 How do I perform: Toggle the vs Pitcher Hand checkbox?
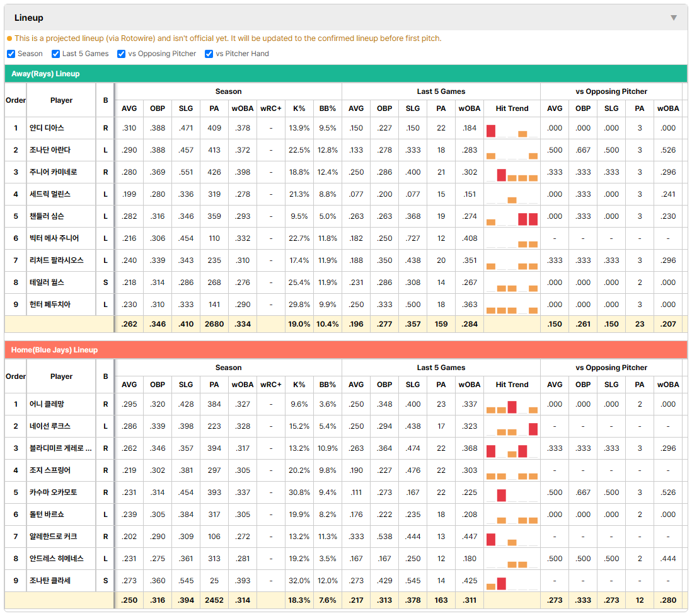(209, 54)
